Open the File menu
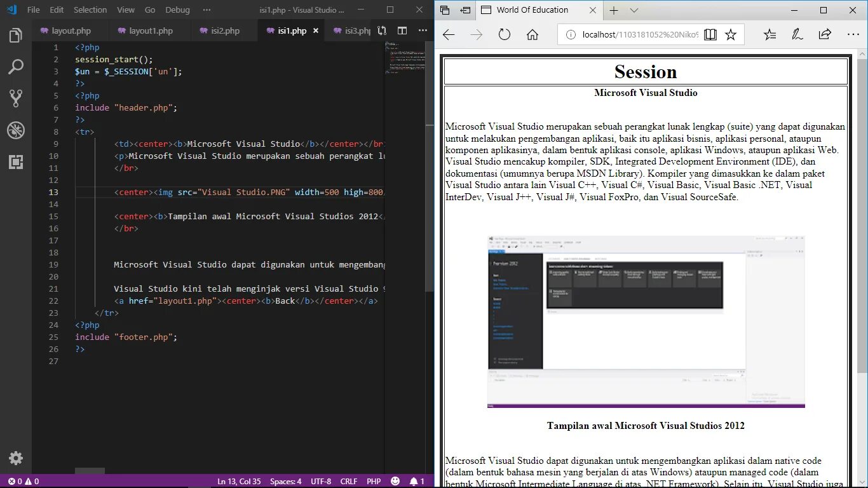 [x=34, y=10]
